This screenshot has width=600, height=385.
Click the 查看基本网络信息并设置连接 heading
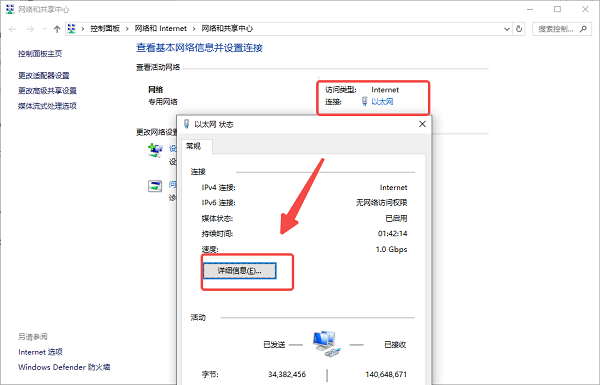coord(199,48)
